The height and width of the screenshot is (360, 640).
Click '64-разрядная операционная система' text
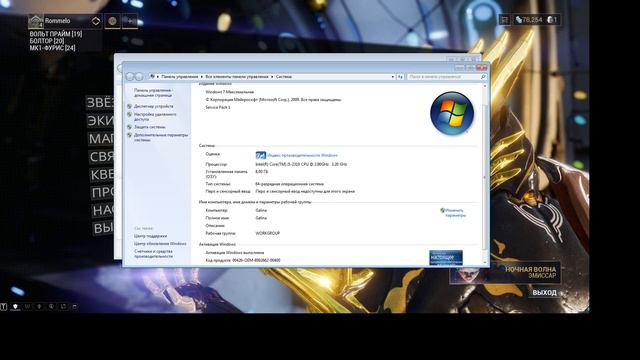point(289,184)
